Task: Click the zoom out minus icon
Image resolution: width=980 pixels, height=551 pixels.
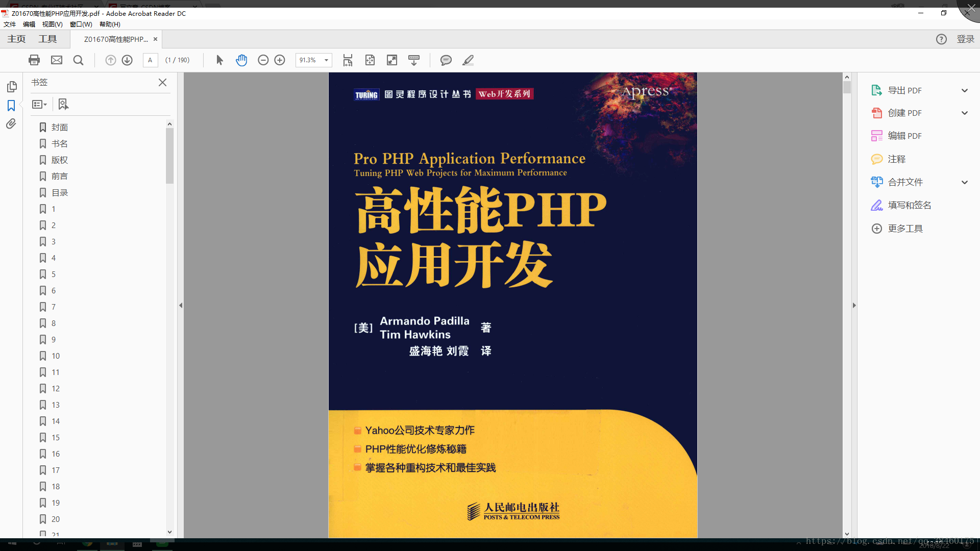Action: [x=263, y=60]
